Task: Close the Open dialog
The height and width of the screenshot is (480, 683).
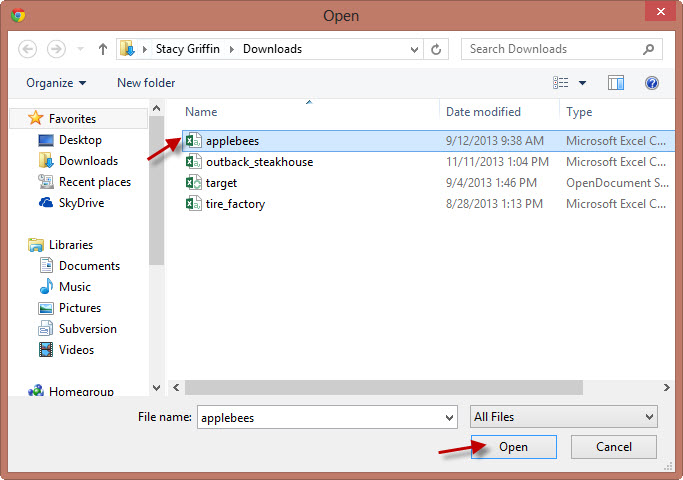Action: click(660, 11)
